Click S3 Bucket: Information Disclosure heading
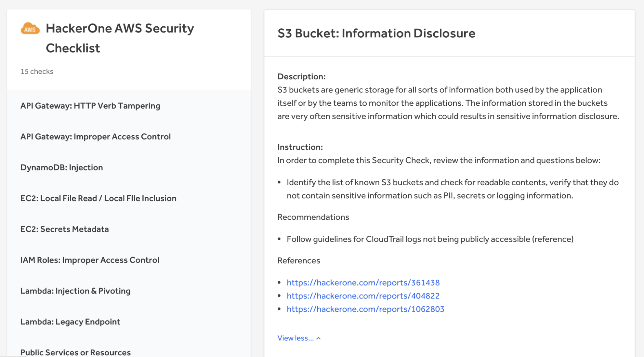This screenshot has height=357, width=644. [376, 33]
